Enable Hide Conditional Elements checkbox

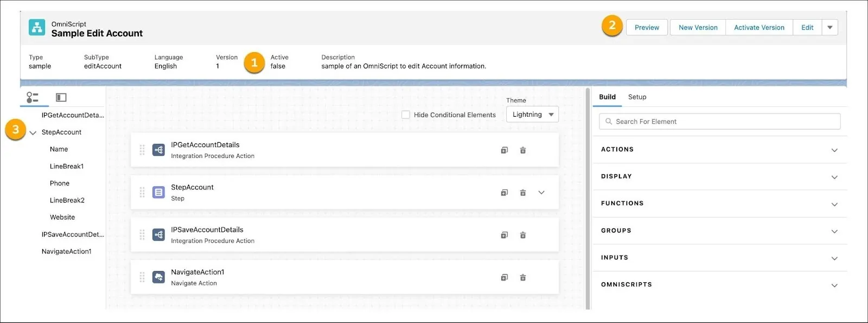406,115
